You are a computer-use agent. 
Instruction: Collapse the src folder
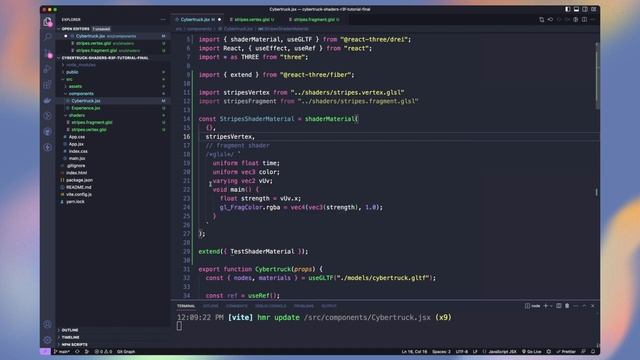(x=69, y=79)
